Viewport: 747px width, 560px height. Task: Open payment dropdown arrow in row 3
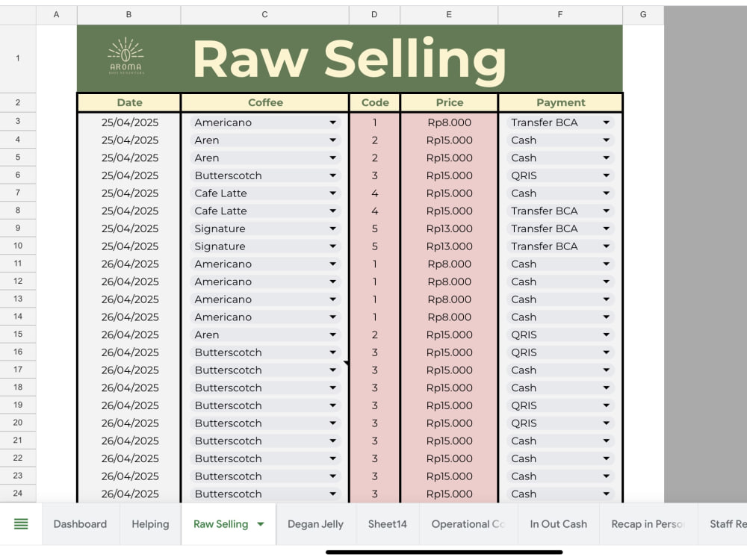[x=606, y=122]
